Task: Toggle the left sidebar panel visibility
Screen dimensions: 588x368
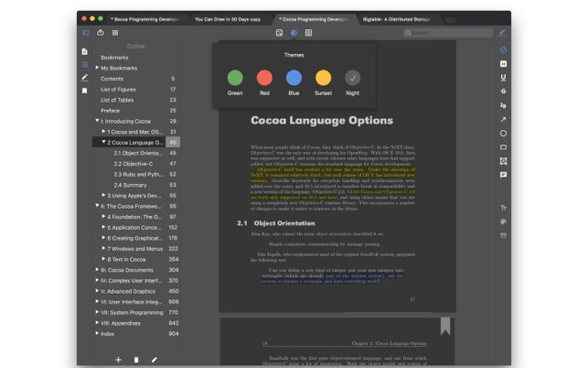Action: click(x=85, y=32)
